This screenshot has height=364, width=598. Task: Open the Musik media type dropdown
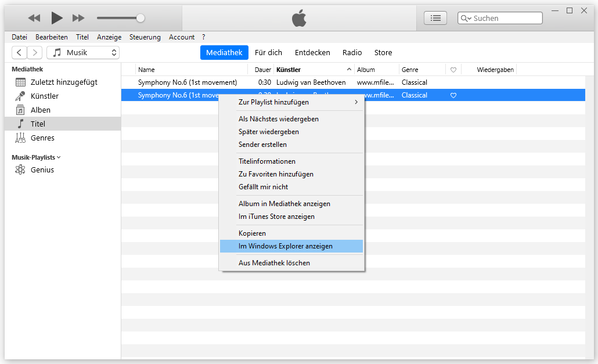pos(83,53)
